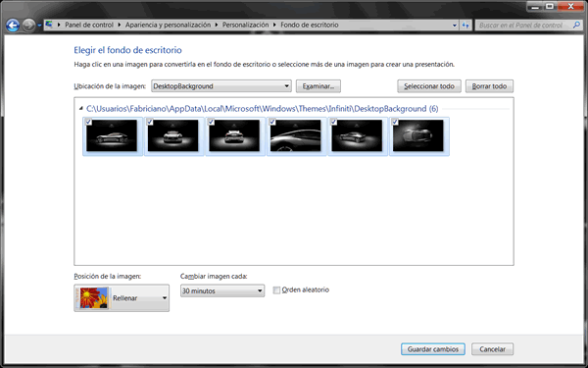Image resolution: width=588 pixels, height=368 pixels.
Task: Open 'Ubicación de la imagen' DesktopBackground dropdown
Action: click(221, 86)
